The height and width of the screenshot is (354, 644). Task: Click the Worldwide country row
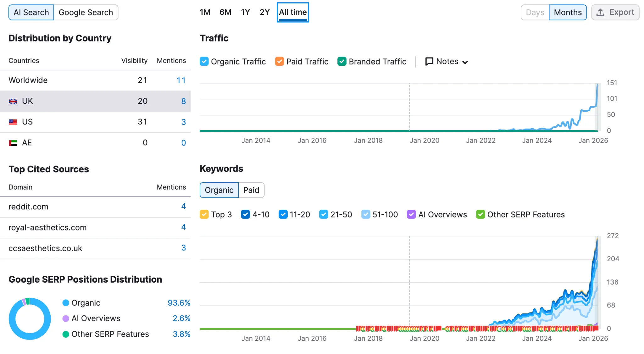tap(95, 80)
